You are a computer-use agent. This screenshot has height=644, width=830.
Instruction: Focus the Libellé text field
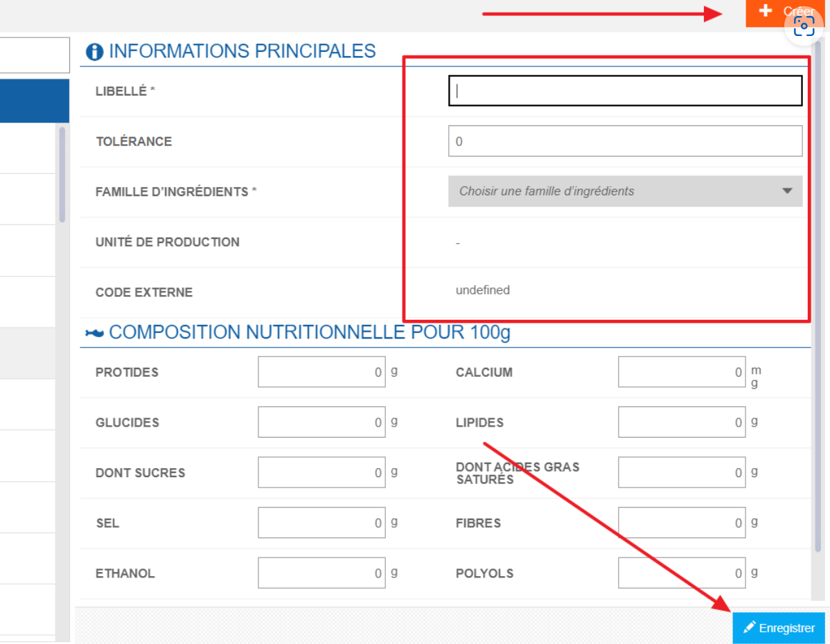coord(625,91)
